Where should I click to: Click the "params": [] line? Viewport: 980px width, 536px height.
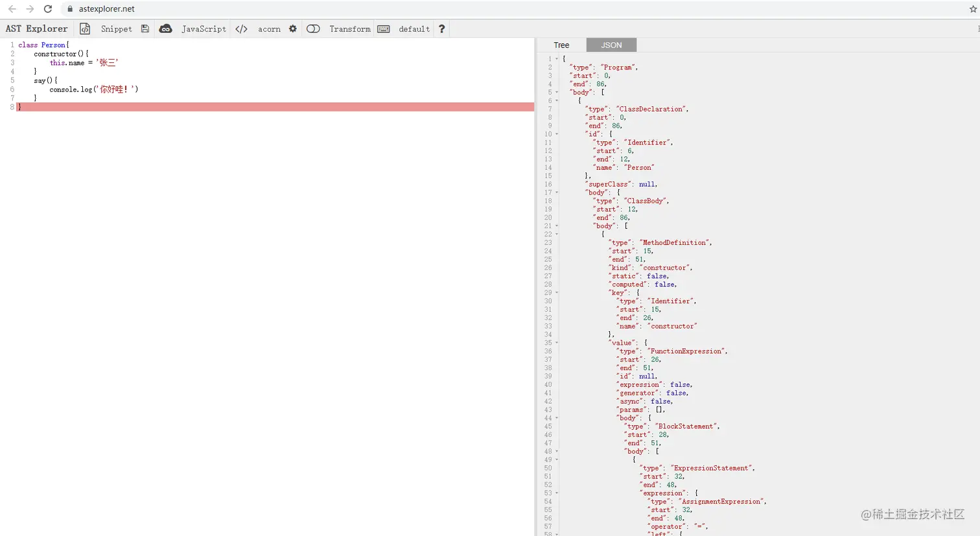point(640,410)
